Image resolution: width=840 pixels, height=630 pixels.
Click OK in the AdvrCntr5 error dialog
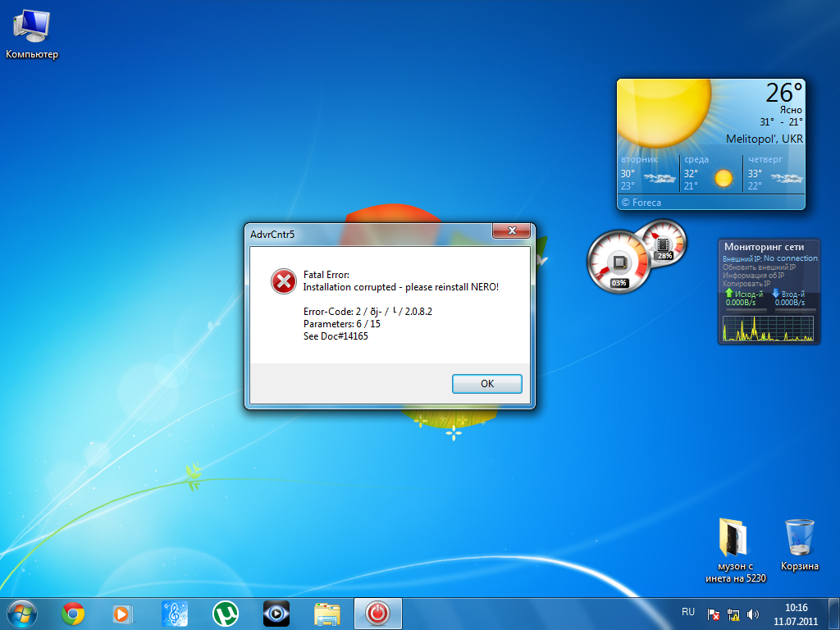(487, 384)
